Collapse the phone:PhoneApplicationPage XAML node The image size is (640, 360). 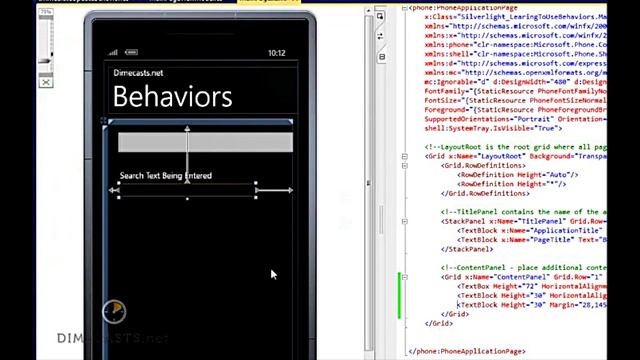404,8
